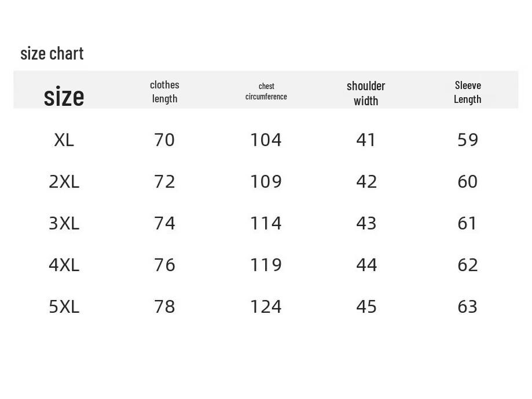Select the sleeve length value 61
532x399 pixels.
468,223
